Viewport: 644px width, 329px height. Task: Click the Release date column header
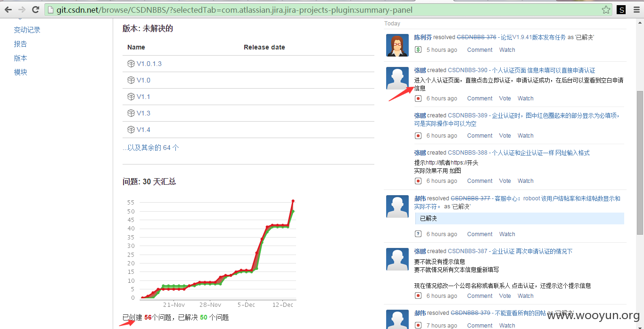264,47
